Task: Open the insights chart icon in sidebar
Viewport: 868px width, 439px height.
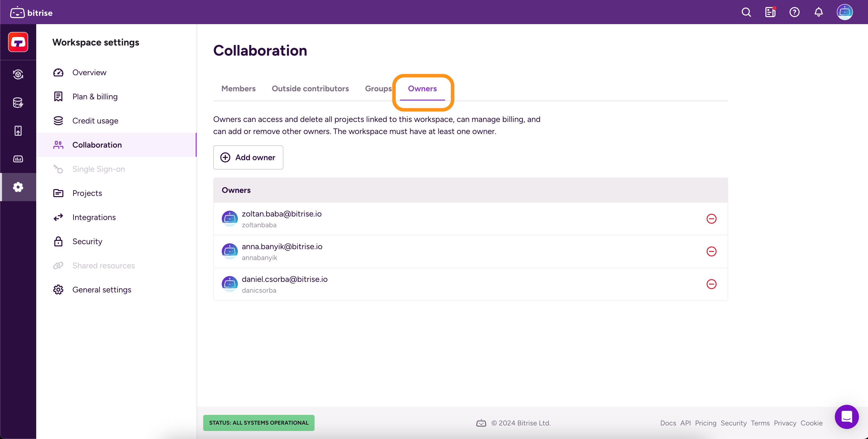Action: pos(18,159)
